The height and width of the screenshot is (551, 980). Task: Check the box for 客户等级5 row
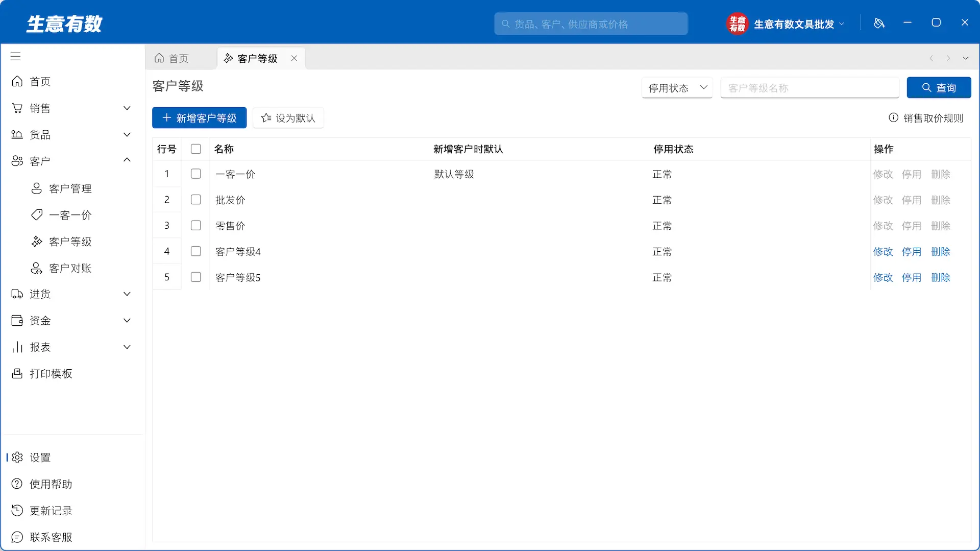[x=195, y=277]
